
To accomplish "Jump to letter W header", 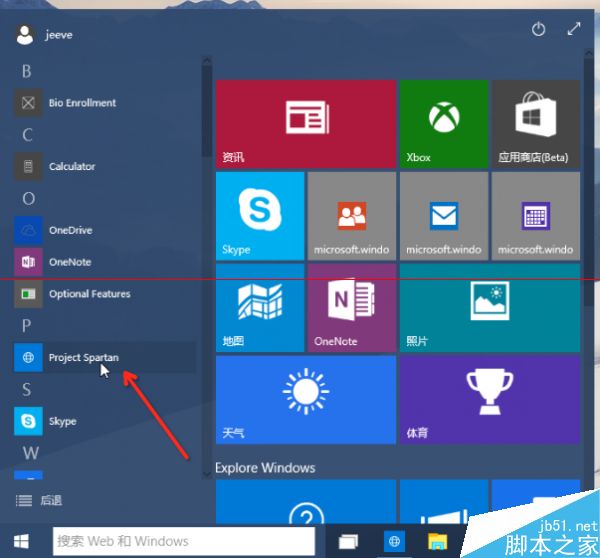I will point(30,453).
